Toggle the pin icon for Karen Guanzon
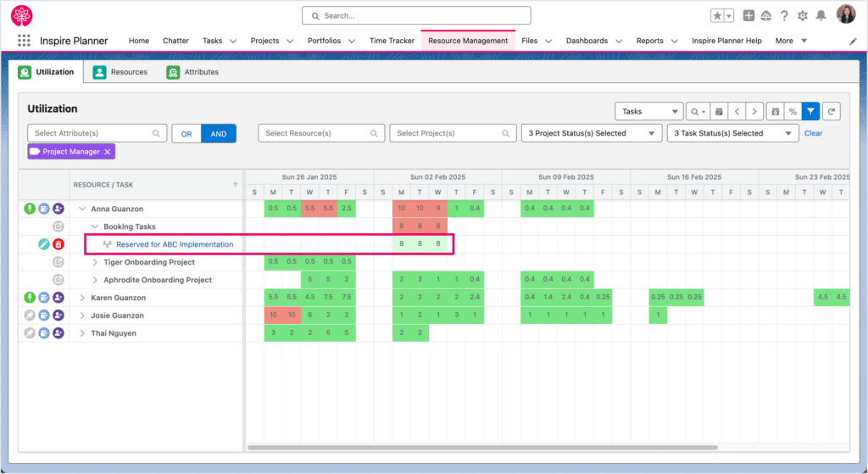The width and height of the screenshot is (868, 474). (x=30, y=298)
